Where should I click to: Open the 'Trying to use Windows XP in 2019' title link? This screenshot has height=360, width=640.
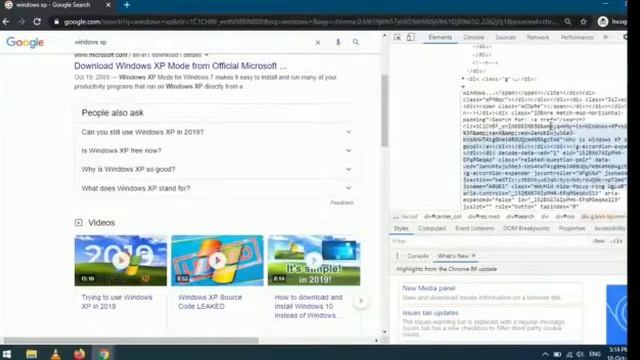tap(117, 302)
